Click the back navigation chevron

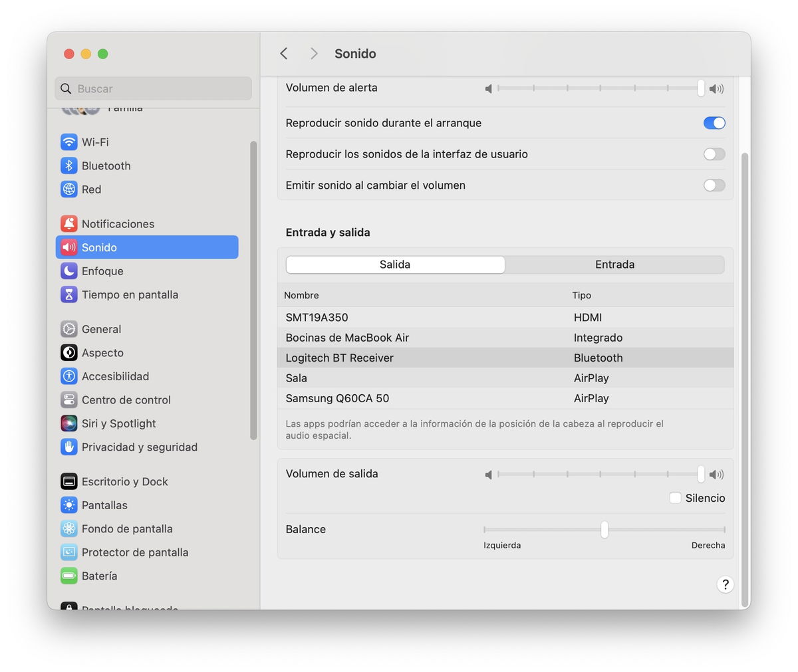283,54
